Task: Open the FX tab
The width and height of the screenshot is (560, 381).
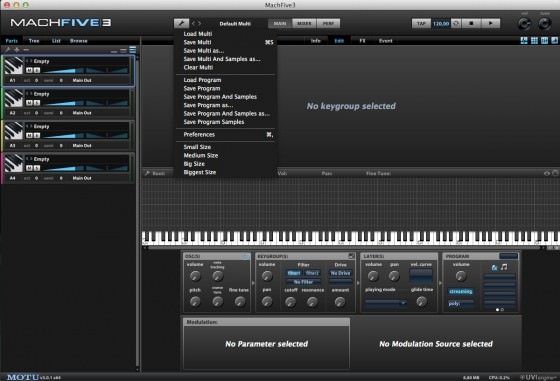Action: coord(362,41)
